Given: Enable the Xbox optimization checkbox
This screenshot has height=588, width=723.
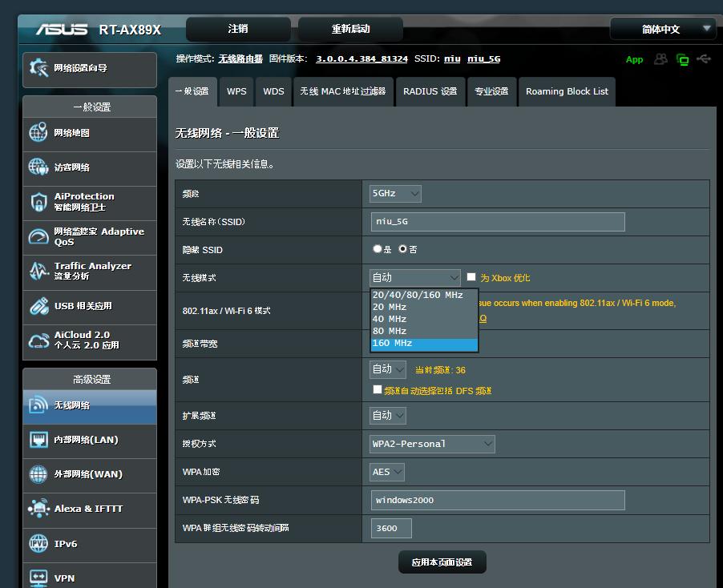Looking at the screenshot, I should point(471,277).
